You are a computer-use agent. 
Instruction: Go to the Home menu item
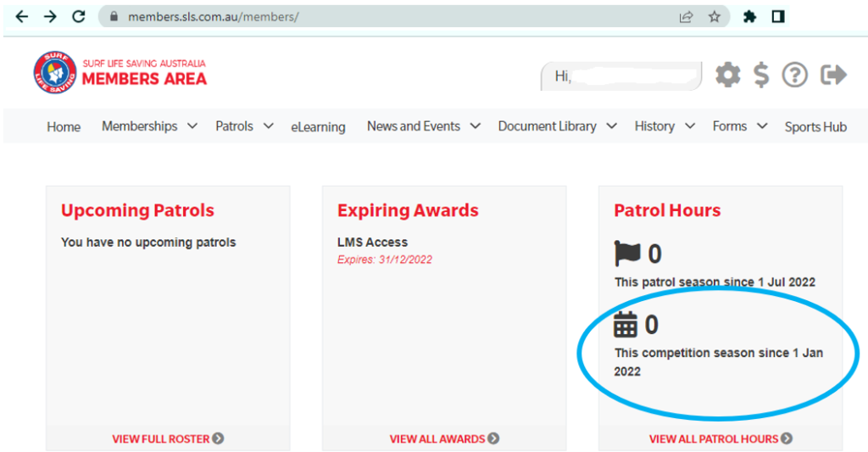pyautogui.click(x=64, y=127)
